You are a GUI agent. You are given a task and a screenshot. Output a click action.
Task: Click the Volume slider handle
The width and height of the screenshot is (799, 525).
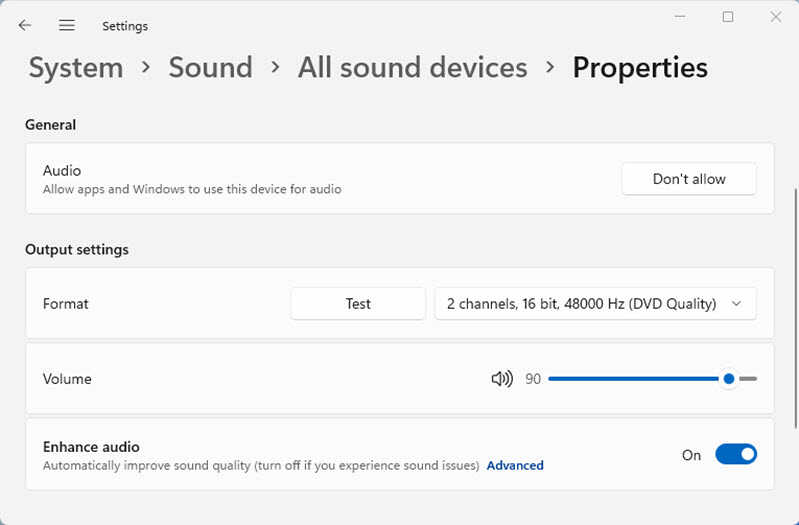[729, 379]
